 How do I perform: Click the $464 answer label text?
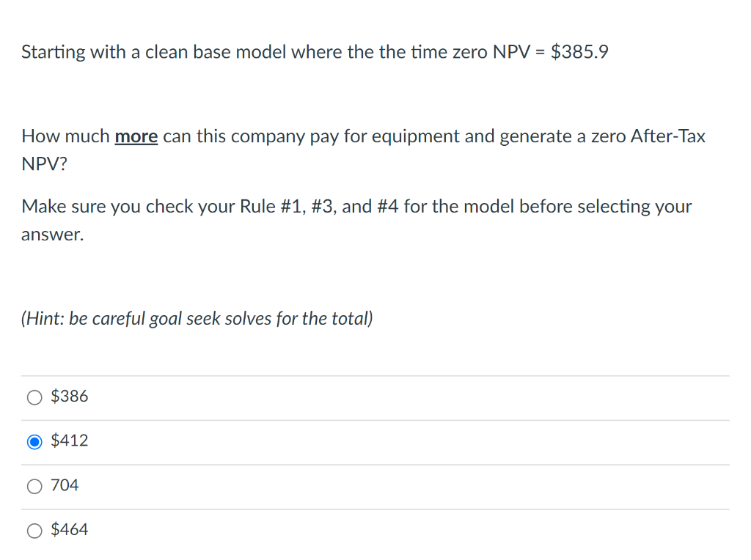click(x=69, y=529)
